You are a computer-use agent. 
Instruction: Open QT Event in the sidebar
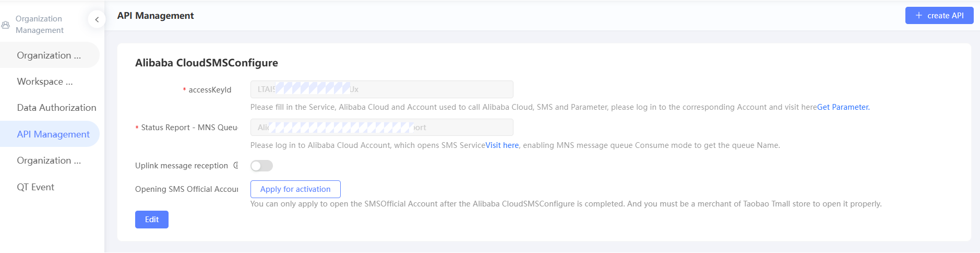pyautogui.click(x=35, y=187)
